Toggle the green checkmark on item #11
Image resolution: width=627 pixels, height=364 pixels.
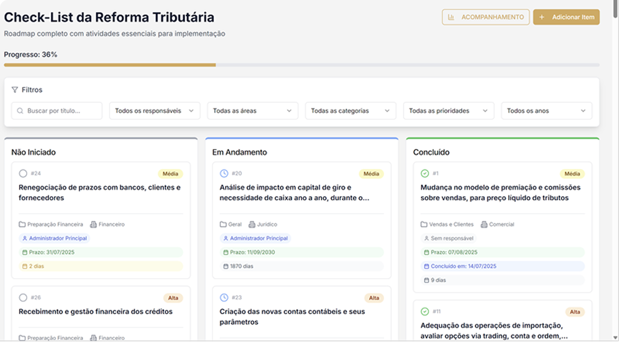pos(425,312)
